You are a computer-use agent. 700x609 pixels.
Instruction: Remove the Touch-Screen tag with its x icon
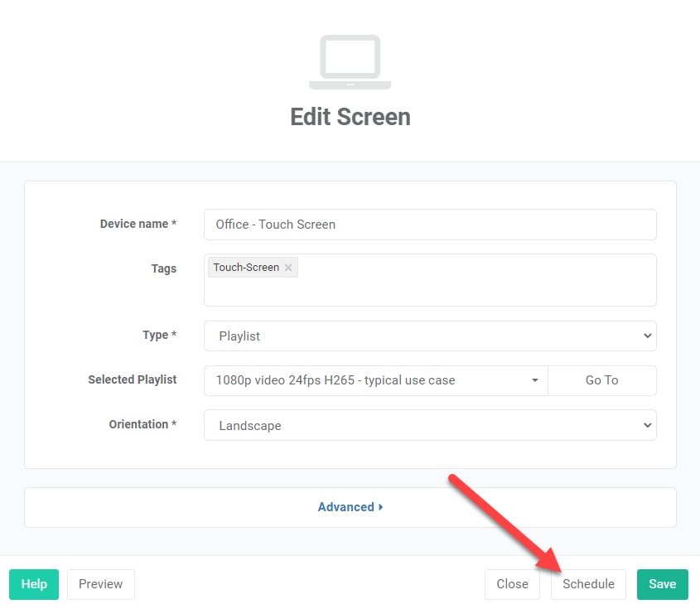coord(288,268)
